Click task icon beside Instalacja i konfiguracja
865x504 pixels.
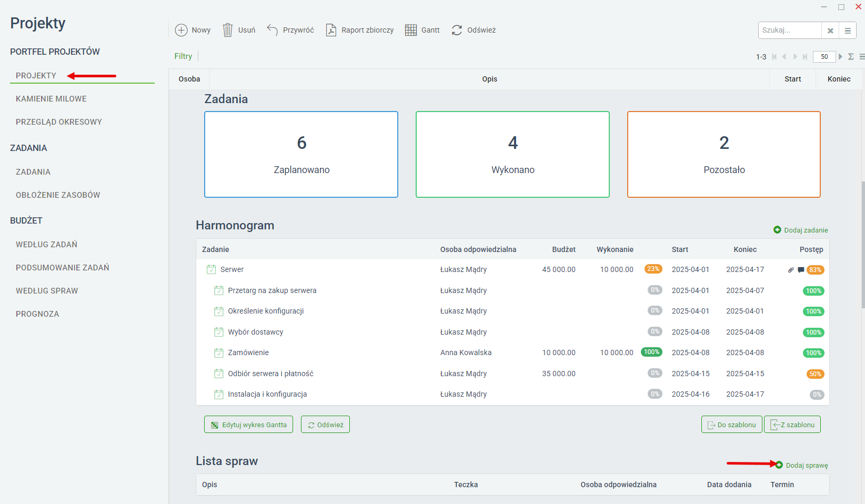pyautogui.click(x=219, y=394)
